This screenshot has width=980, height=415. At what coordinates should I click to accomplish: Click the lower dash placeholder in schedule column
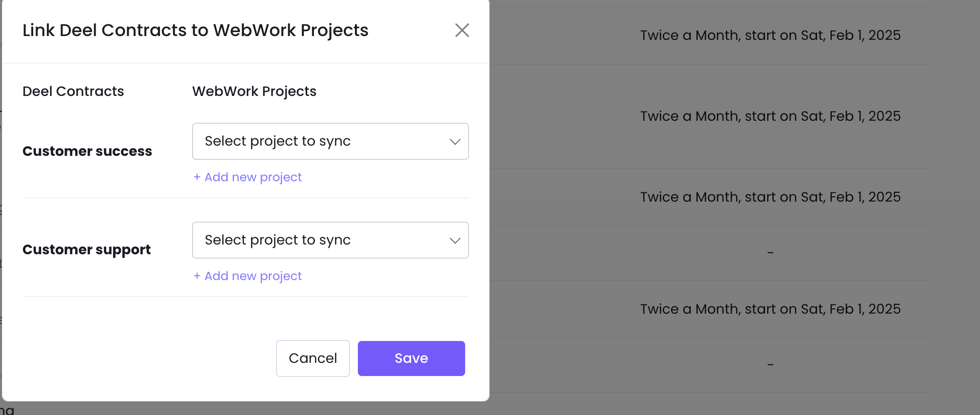pos(770,365)
